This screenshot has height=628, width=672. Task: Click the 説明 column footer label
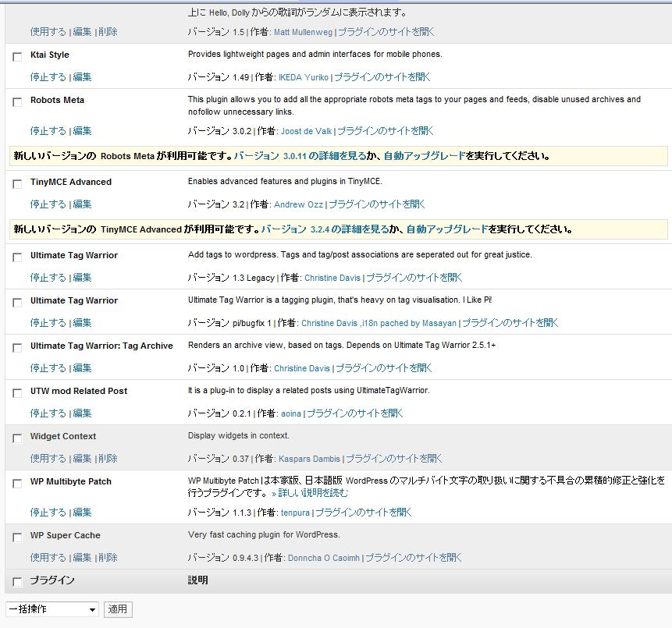pyautogui.click(x=198, y=580)
